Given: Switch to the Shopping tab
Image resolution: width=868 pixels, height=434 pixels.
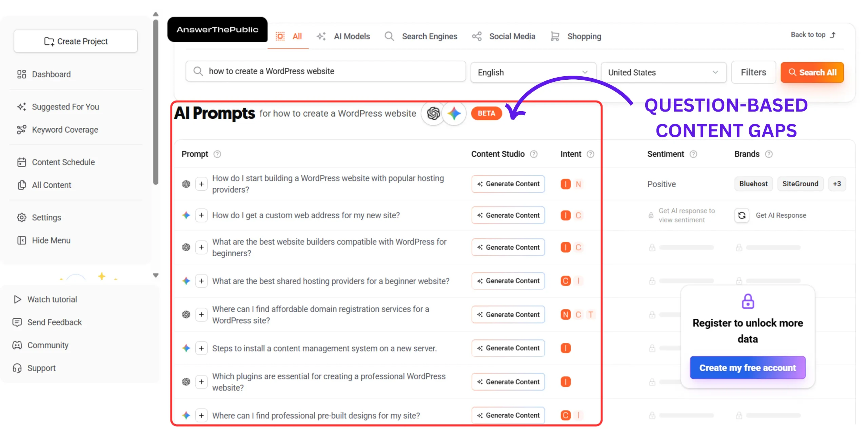Looking at the screenshot, I should point(576,36).
